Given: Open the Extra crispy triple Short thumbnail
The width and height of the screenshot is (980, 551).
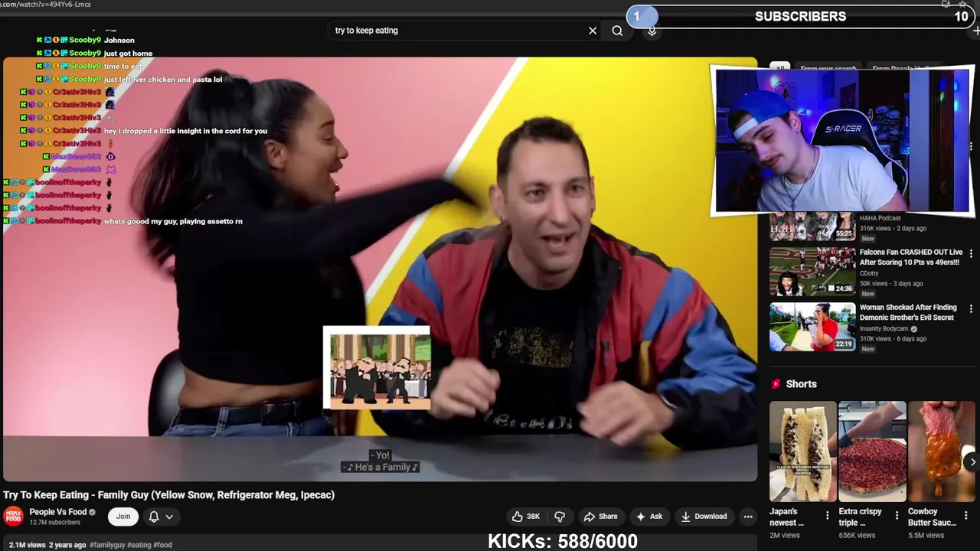Looking at the screenshot, I should (872, 452).
